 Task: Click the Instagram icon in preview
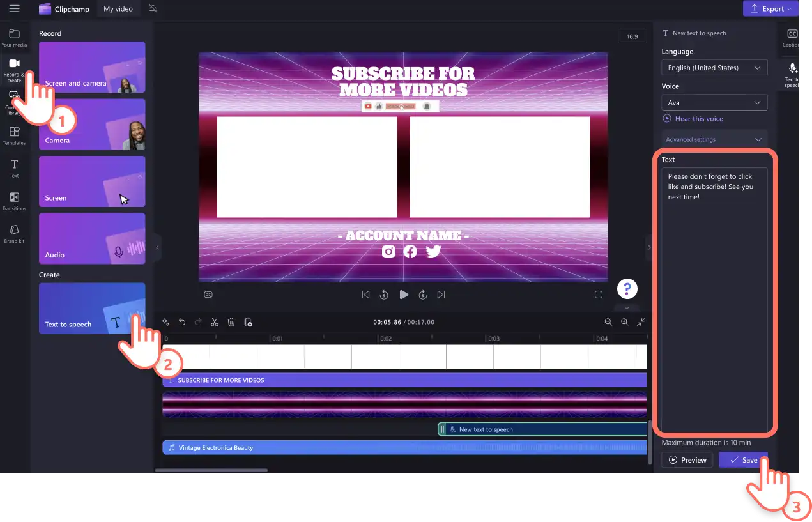388,252
